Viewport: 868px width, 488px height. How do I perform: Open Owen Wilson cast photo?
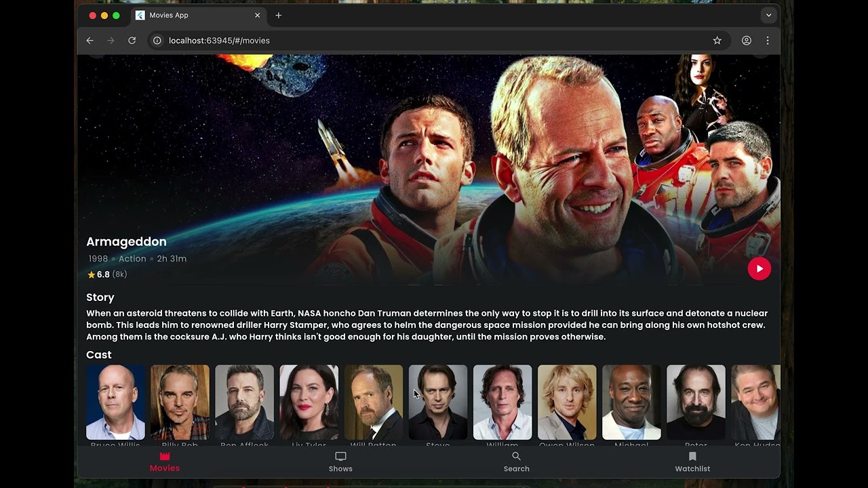tap(567, 402)
